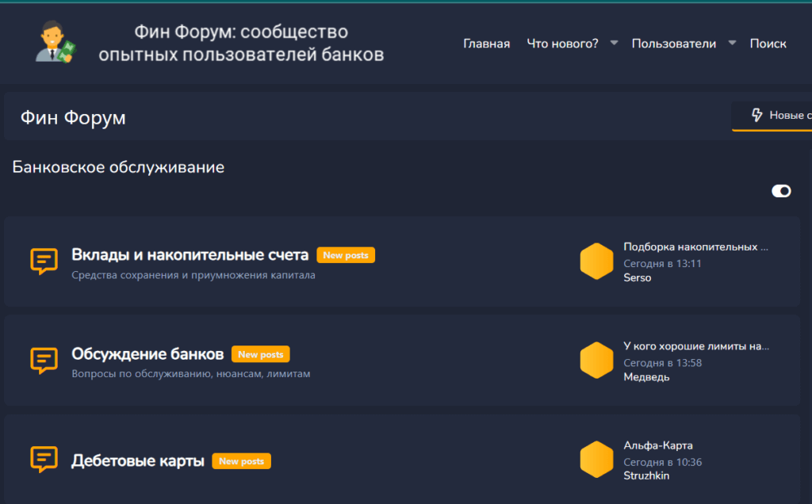812x504 pixels.
Task: Click Медведь's hexagon avatar
Action: coord(596,361)
